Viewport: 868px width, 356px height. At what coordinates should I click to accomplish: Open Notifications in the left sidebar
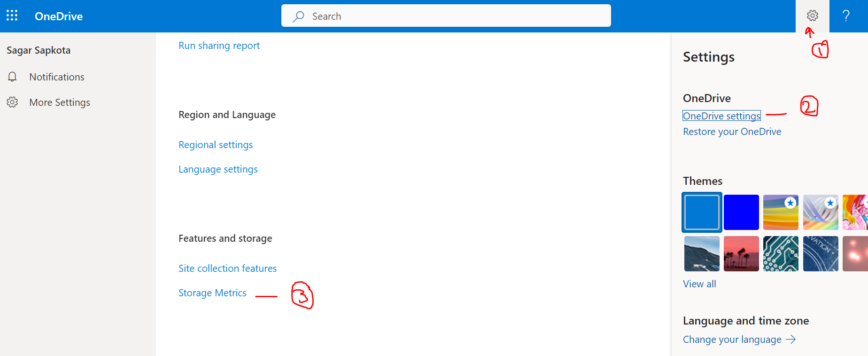(57, 77)
